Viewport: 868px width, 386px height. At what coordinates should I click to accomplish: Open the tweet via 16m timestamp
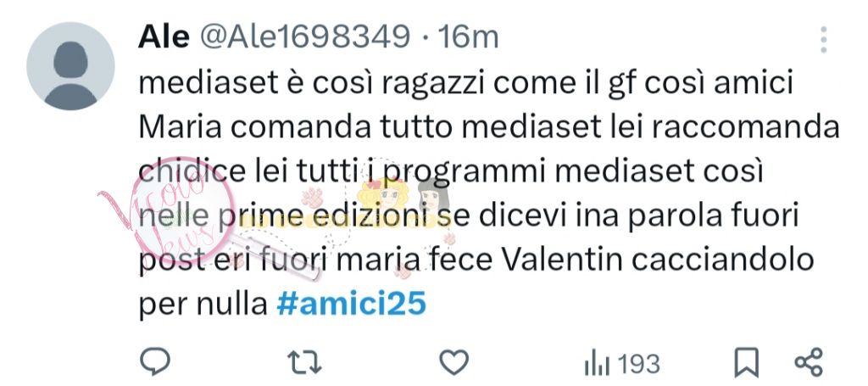[x=468, y=37]
